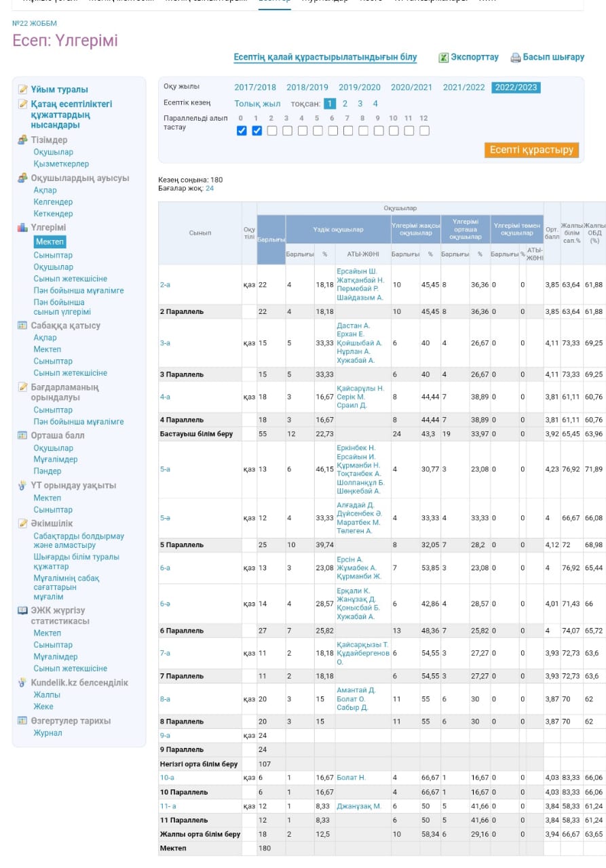Viewport: 606px width, 868px height.
Task: Open Жалпы under Kundelik.kz белсенділік
Action: click(x=47, y=694)
